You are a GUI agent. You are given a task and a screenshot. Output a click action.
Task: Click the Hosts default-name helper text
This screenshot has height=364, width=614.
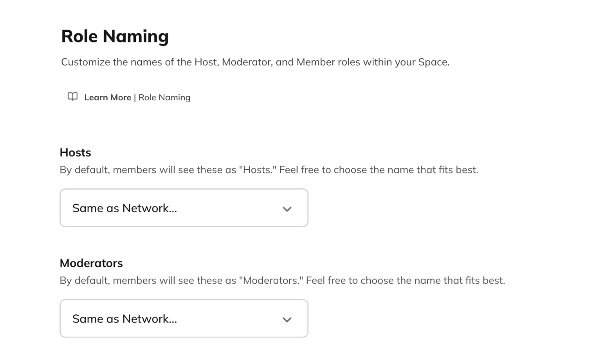pyautogui.click(x=269, y=170)
